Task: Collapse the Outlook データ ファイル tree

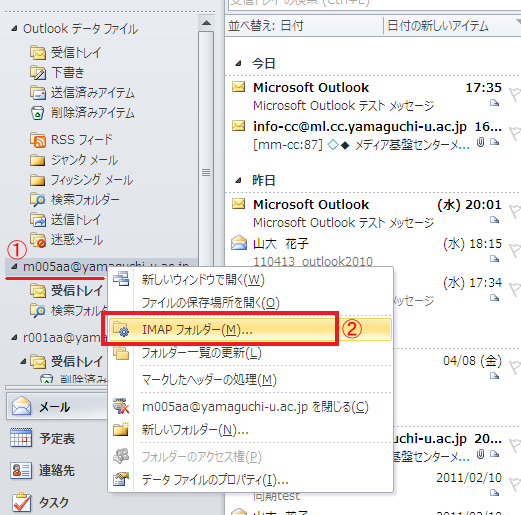Action: point(14,29)
